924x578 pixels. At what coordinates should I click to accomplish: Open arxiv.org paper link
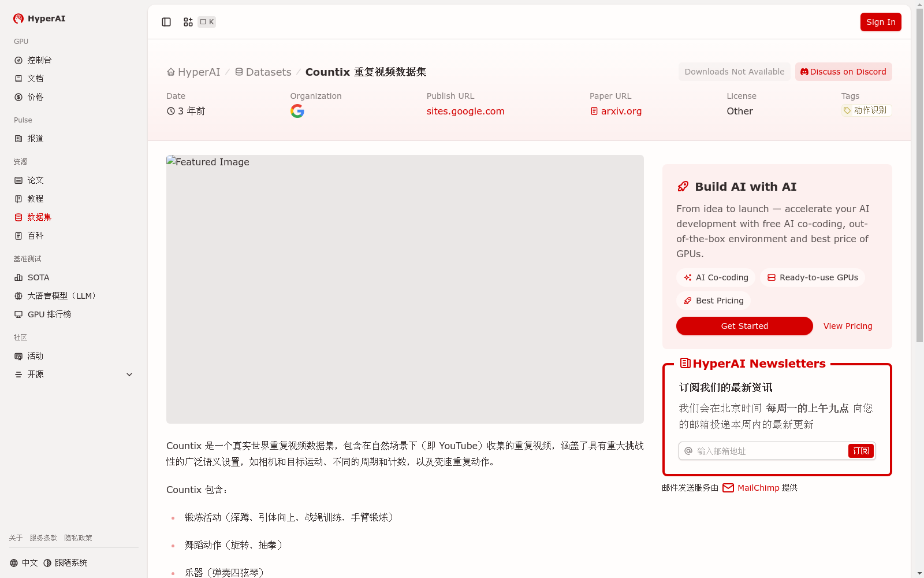pos(616,111)
